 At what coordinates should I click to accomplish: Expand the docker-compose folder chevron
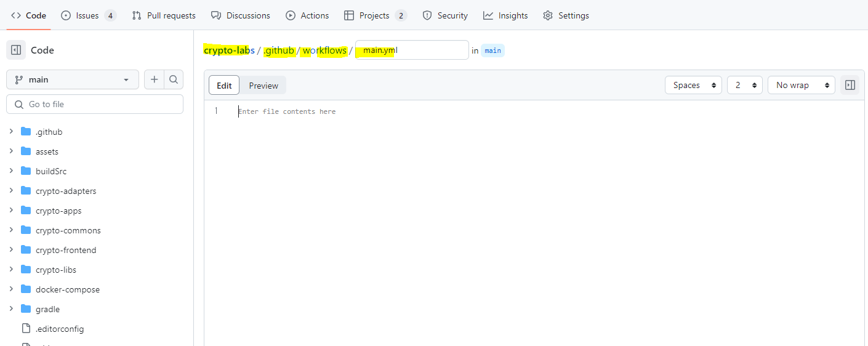point(11,289)
